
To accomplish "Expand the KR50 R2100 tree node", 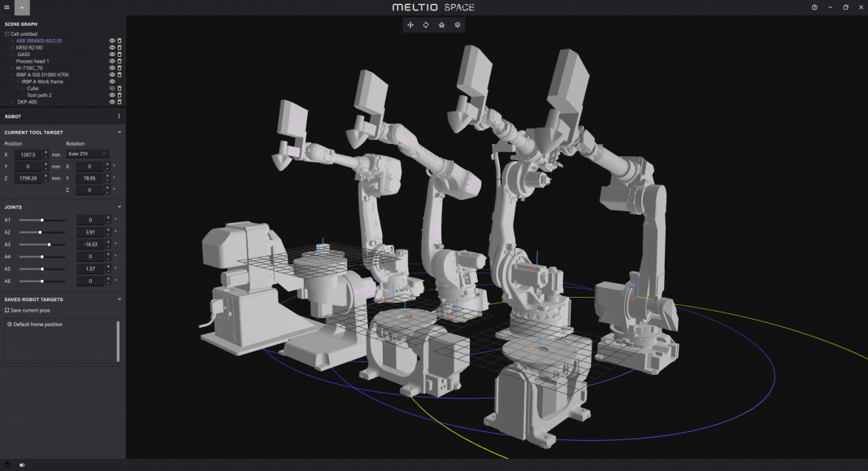I will 13,48.
